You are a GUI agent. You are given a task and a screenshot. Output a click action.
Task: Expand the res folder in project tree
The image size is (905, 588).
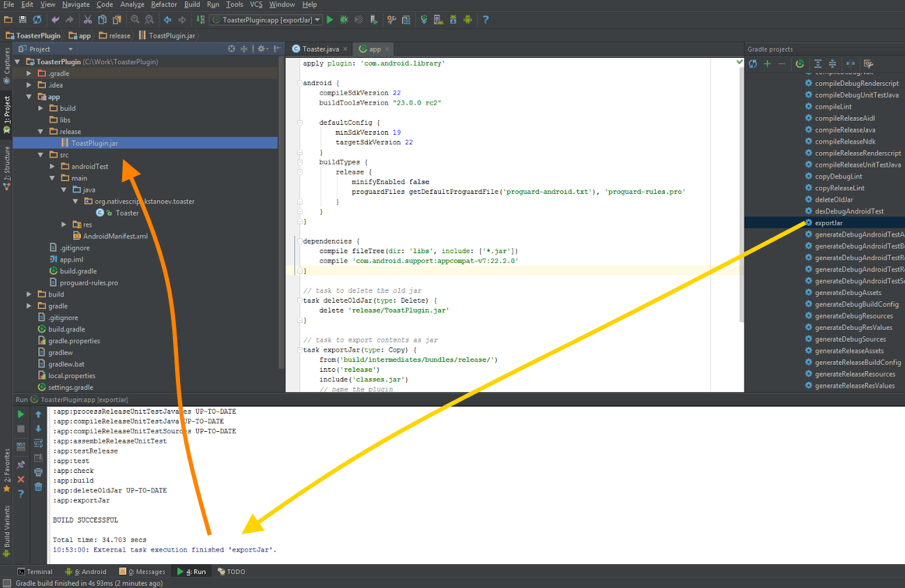click(x=64, y=225)
